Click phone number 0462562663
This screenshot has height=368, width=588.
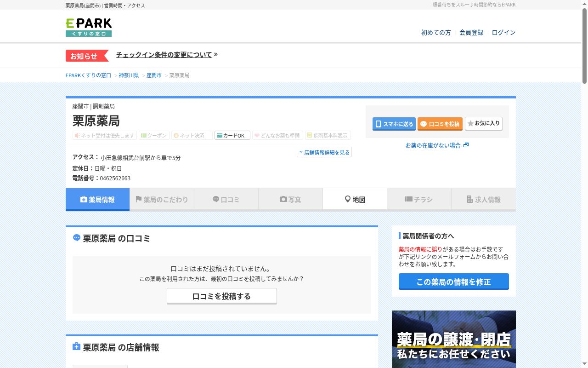(x=115, y=178)
